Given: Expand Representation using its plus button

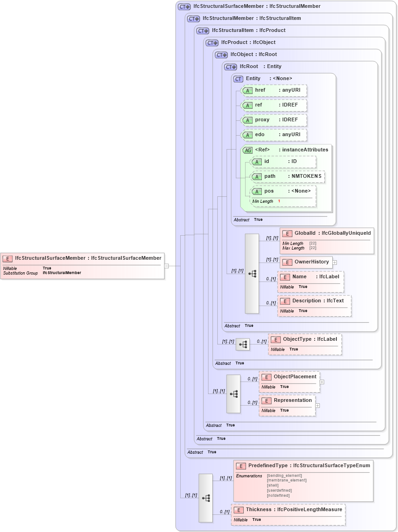Looking at the screenshot, I should pyautogui.click(x=317, y=406).
